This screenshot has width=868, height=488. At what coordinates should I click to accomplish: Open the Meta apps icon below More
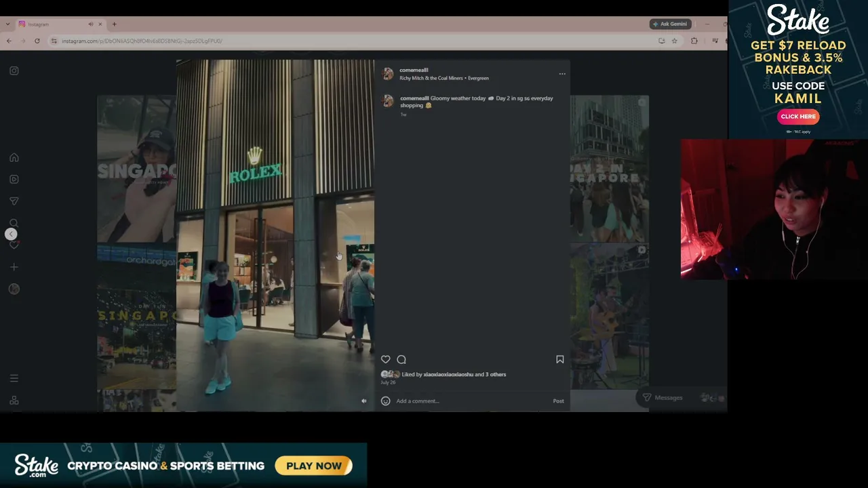click(14, 401)
